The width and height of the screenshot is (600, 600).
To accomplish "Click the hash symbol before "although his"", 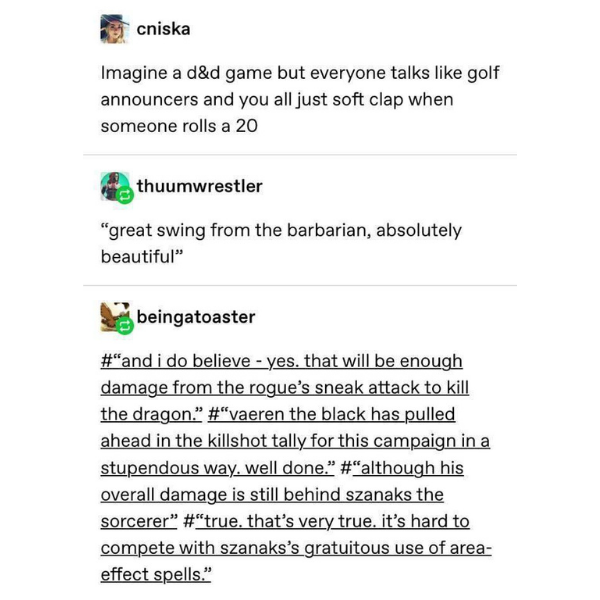I will pos(345,468).
